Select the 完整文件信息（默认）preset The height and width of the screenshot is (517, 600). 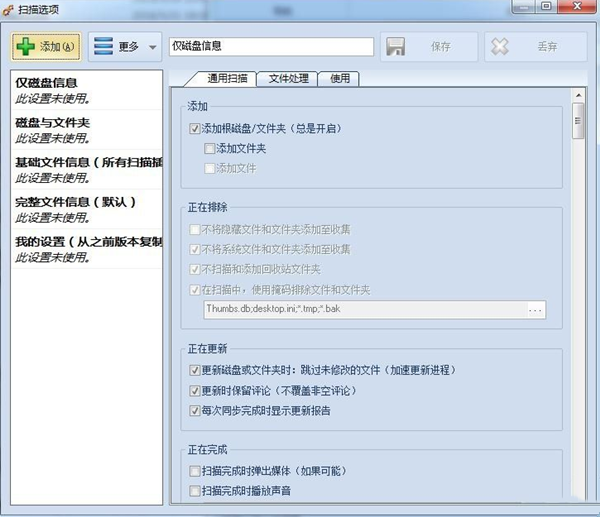pyautogui.click(x=87, y=210)
